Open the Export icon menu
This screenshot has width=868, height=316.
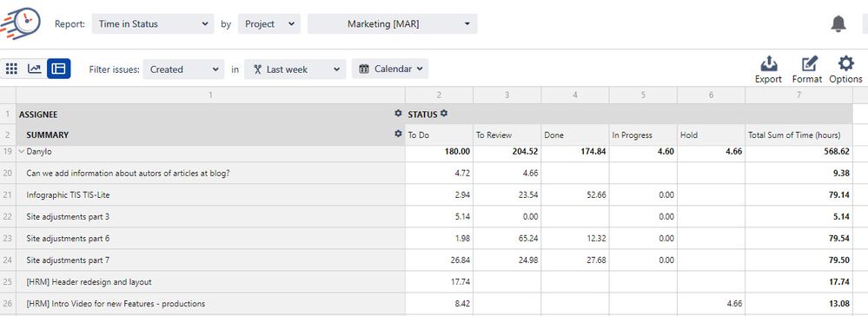click(x=768, y=63)
